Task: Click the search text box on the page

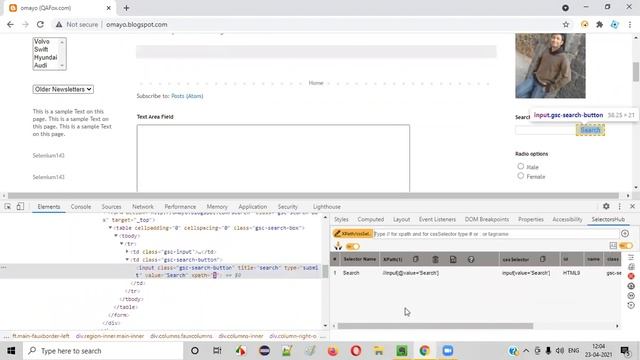Action: pos(545,130)
